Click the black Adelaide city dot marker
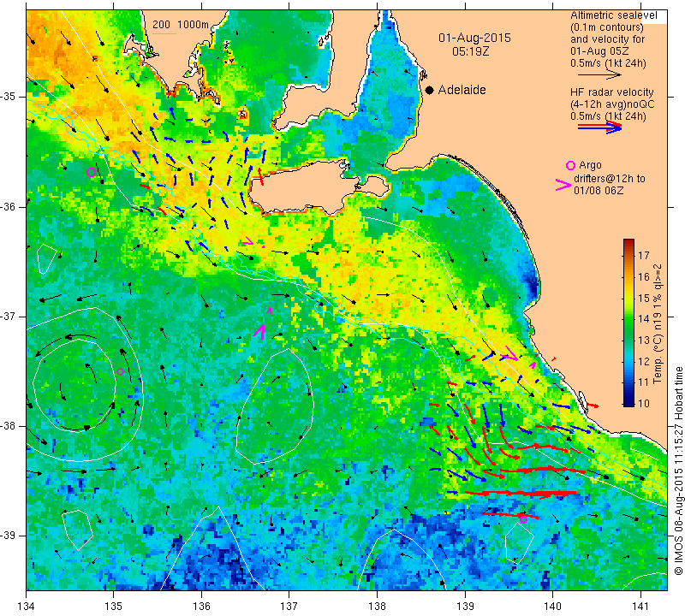 [x=430, y=90]
